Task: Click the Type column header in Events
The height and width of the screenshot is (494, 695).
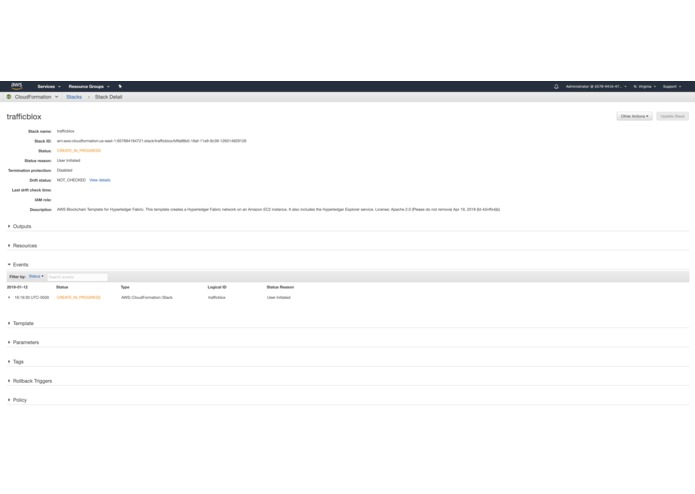Action: [125, 287]
